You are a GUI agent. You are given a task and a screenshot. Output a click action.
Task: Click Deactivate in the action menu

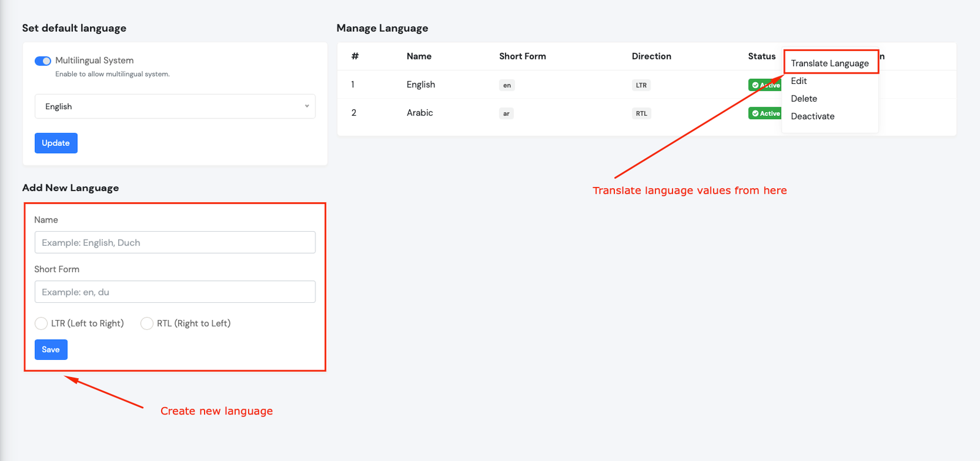tap(812, 116)
